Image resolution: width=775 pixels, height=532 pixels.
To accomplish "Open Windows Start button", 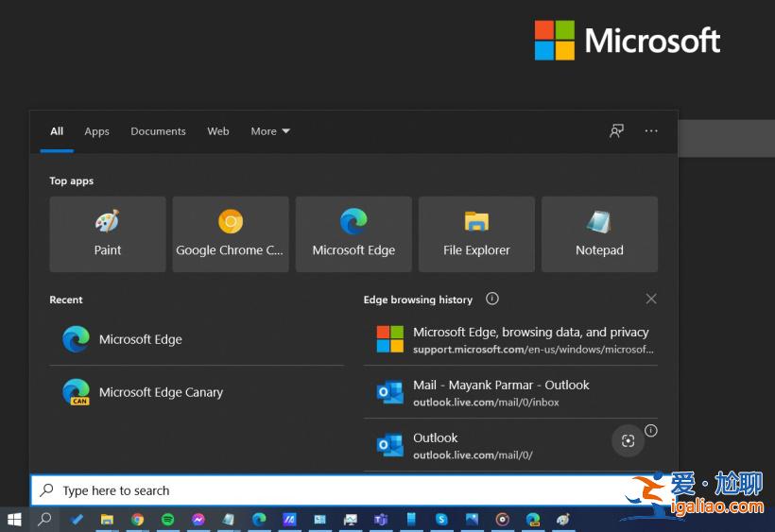I will [14, 519].
